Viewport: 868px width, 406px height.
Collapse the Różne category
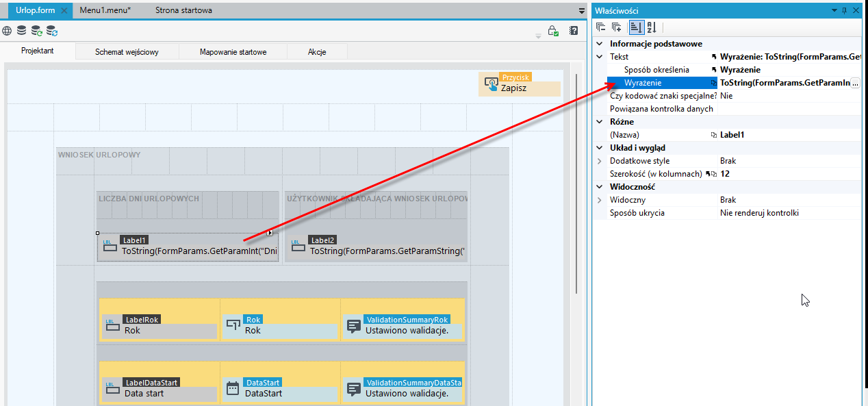600,122
